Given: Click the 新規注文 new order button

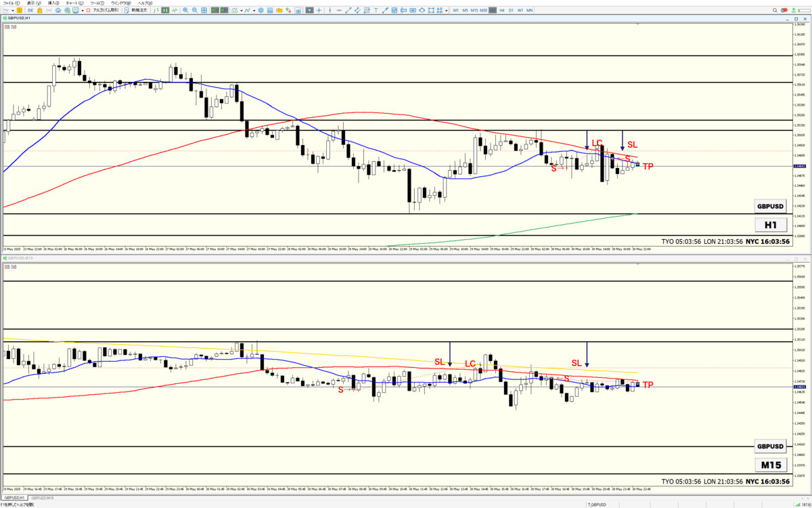Looking at the screenshot, I should pyautogui.click(x=136, y=10).
